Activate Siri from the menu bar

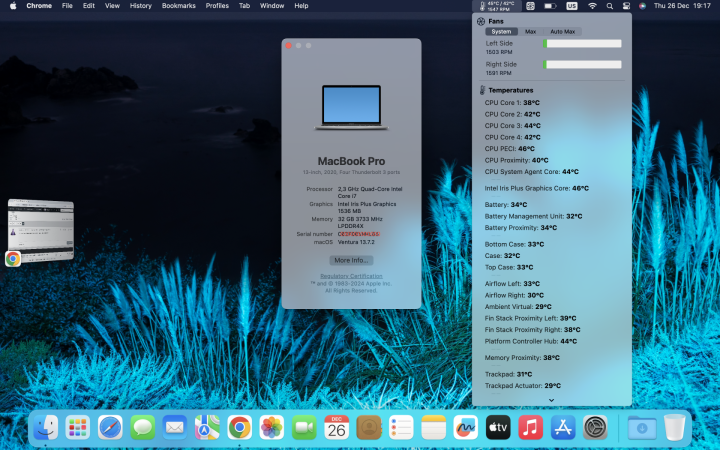[x=642, y=6]
